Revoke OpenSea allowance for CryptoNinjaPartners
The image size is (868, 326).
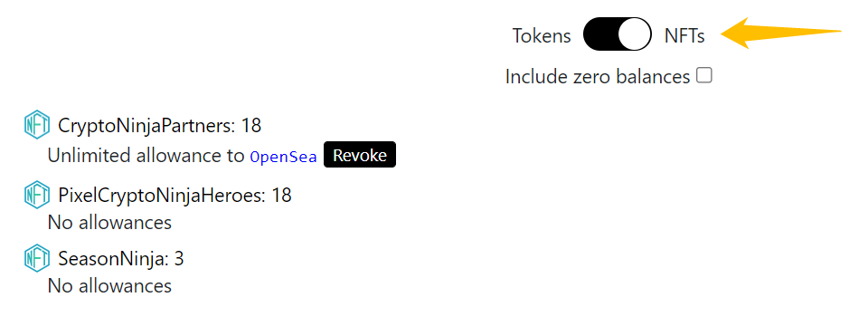click(x=360, y=155)
